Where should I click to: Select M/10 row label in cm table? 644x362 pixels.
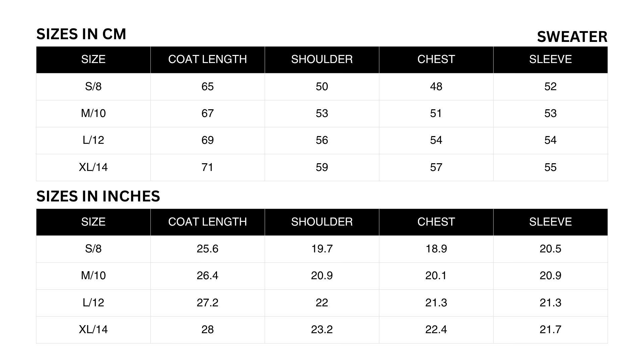coord(93,113)
